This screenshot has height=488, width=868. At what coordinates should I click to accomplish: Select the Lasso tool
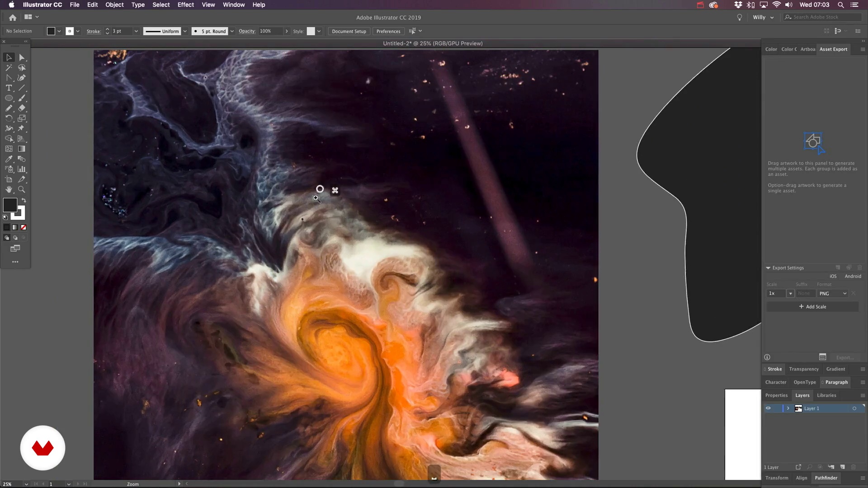click(x=22, y=68)
